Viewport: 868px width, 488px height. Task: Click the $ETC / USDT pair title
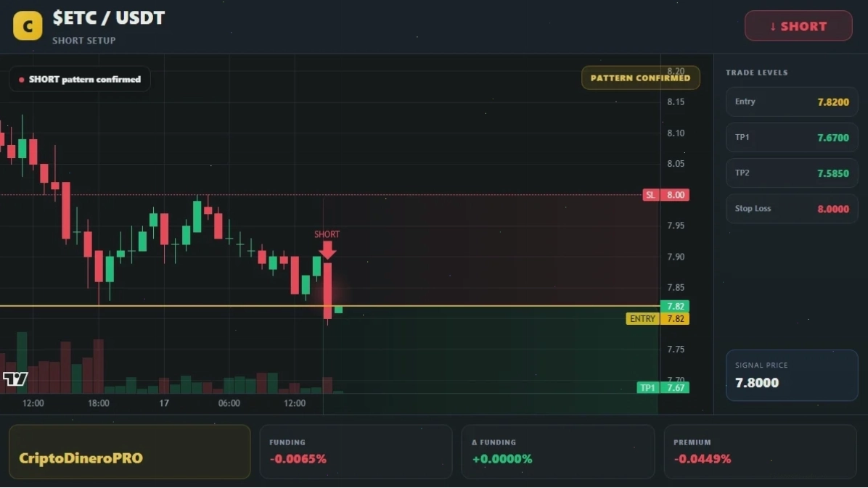109,18
